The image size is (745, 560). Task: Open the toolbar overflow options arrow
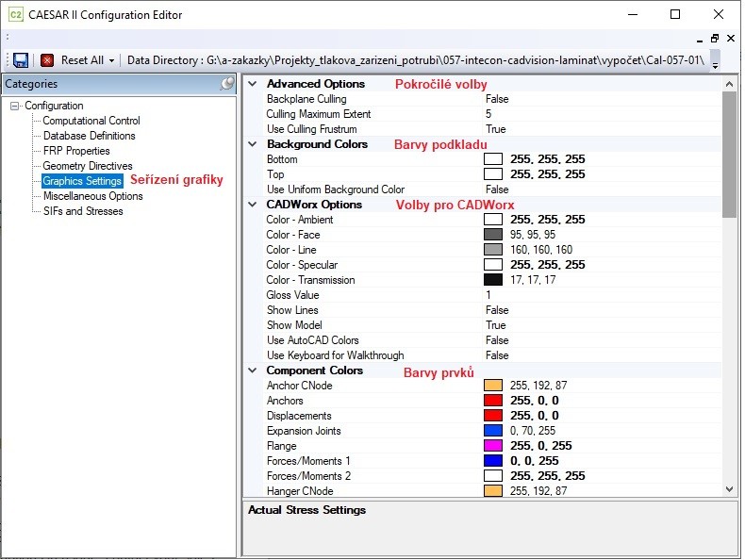pos(715,63)
